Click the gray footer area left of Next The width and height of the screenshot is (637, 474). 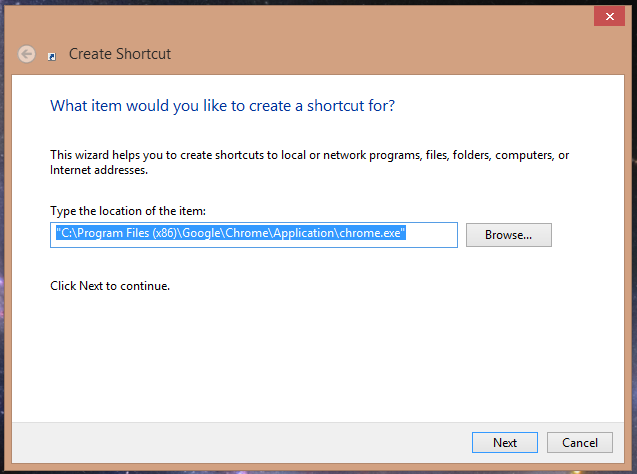point(250,442)
